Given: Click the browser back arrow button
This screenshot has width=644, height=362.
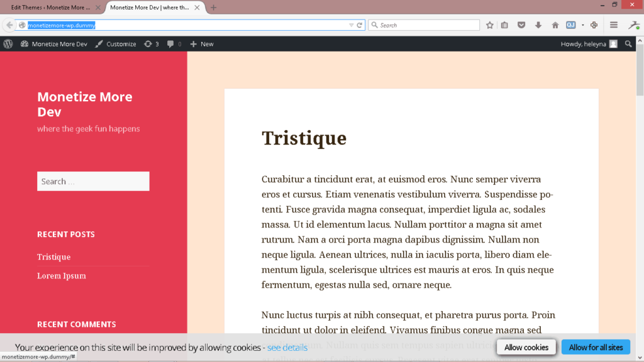Looking at the screenshot, I should coord(9,25).
